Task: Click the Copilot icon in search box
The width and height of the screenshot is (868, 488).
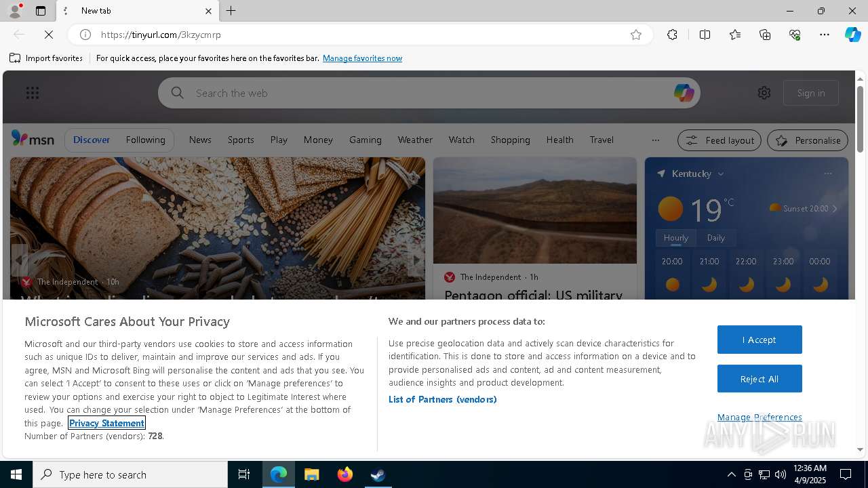Action: tap(684, 93)
